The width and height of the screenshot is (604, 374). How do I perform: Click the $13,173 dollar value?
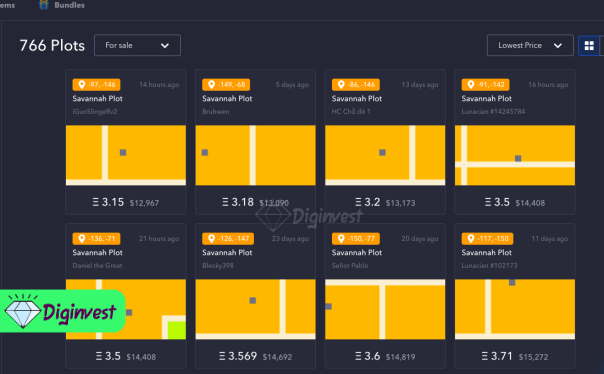point(401,203)
